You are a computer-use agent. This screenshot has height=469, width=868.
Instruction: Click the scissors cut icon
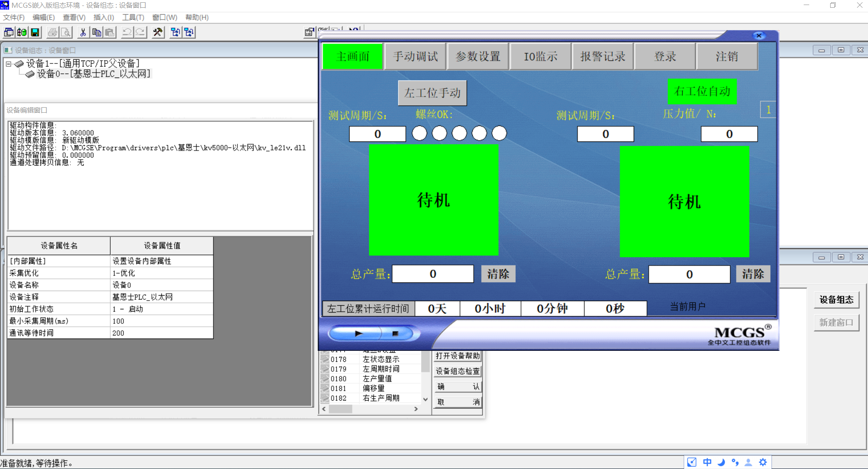click(x=83, y=32)
